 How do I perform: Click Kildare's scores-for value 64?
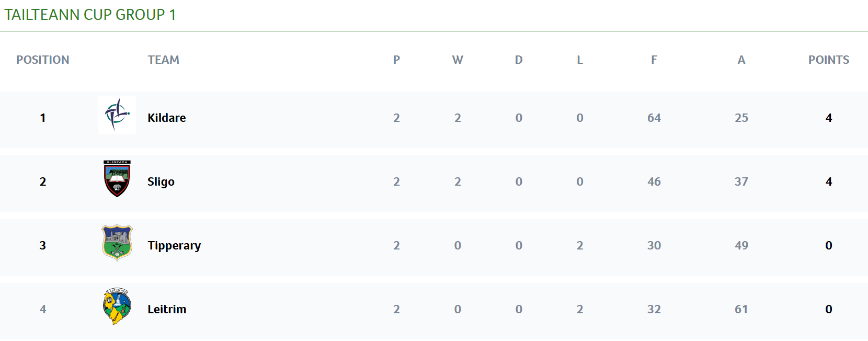[654, 118]
